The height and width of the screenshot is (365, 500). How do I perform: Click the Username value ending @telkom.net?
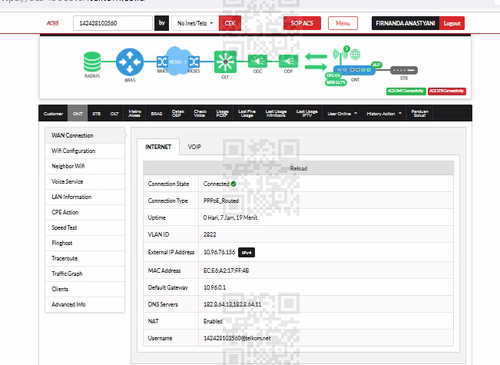(x=237, y=338)
